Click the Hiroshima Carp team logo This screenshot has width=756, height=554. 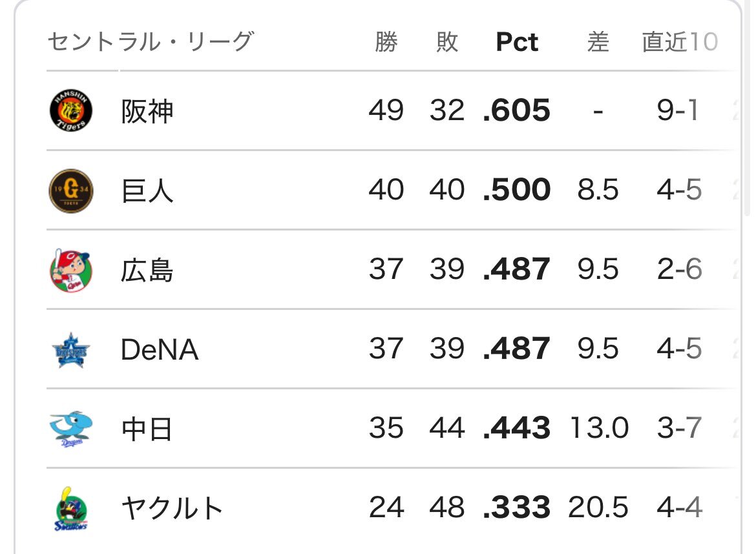pos(71,271)
